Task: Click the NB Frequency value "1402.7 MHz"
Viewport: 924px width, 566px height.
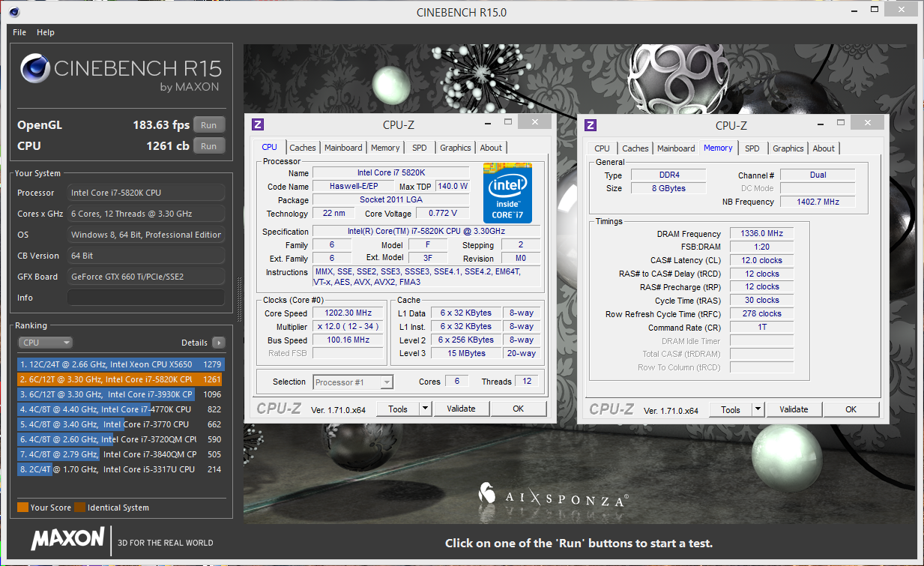Action: pyautogui.click(x=818, y=202)
